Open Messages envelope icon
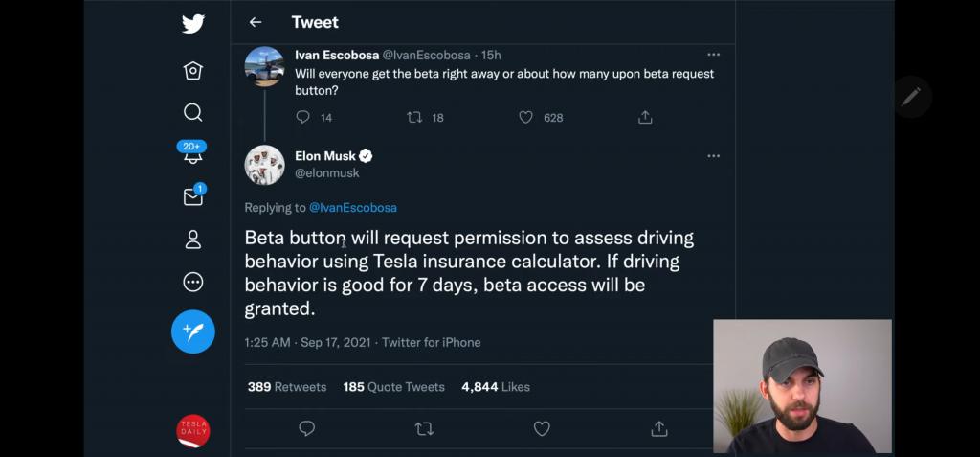The height and width of the screenshot is (457, 980). pyautogui.click(x=193, y=196)
